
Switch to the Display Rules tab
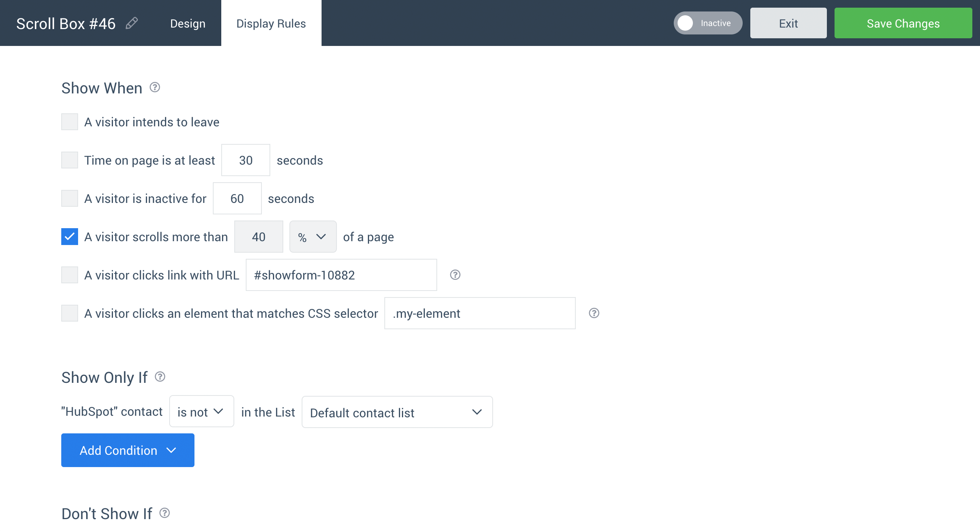pyautogui.click(x=271, y=23)
